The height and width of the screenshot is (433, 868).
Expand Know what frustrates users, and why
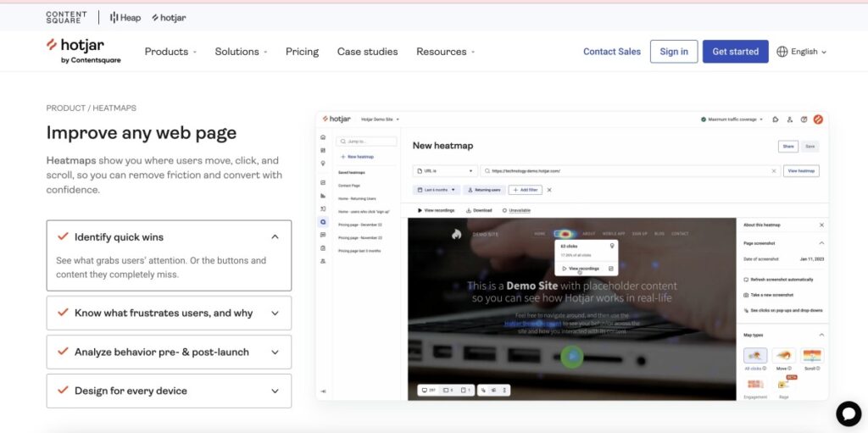169,313
